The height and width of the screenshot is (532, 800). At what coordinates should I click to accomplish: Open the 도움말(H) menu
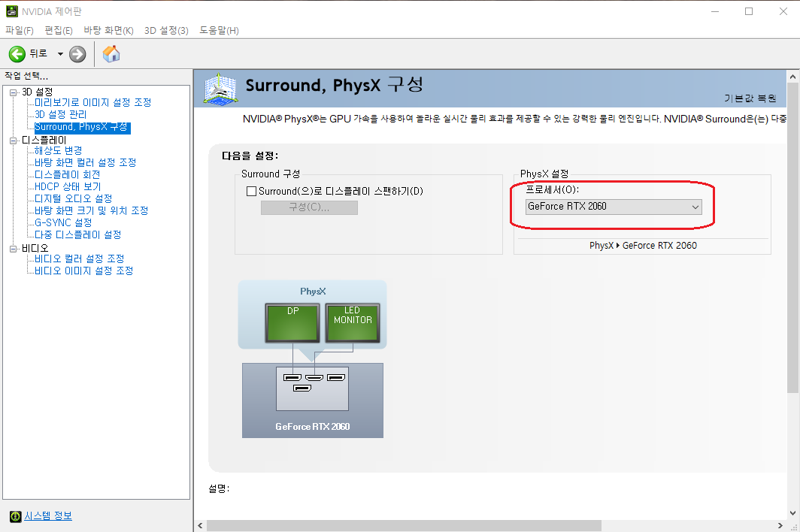coord(219,31)
